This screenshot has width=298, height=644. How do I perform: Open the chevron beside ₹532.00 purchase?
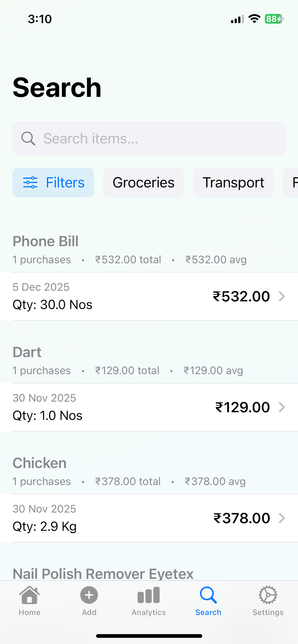click(x=282, y=296)
